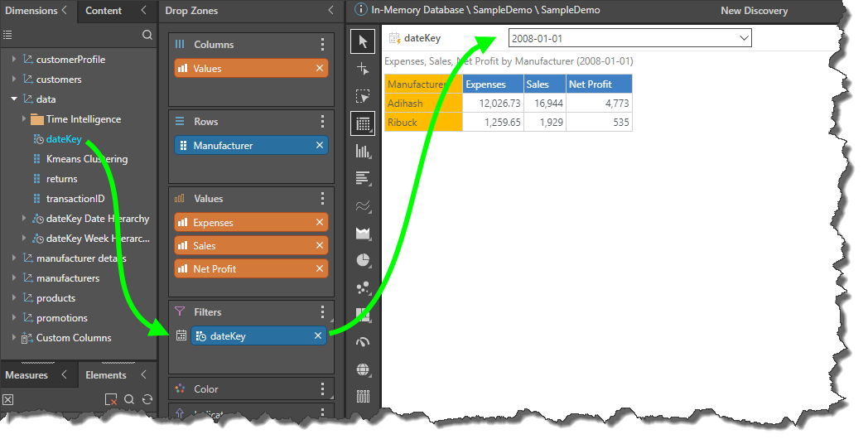
Task: Expand the Time Intelligence folder
Action: tap(24, 119)
